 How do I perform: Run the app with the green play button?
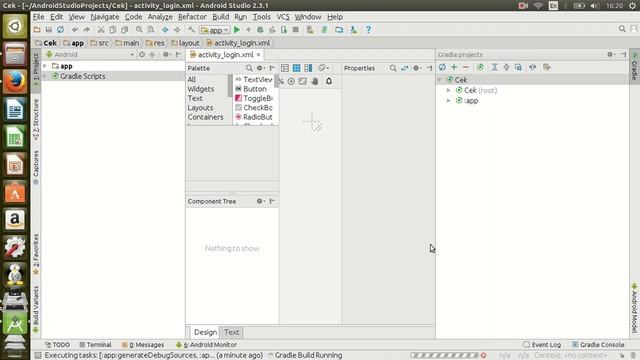(x=237, y=30)
